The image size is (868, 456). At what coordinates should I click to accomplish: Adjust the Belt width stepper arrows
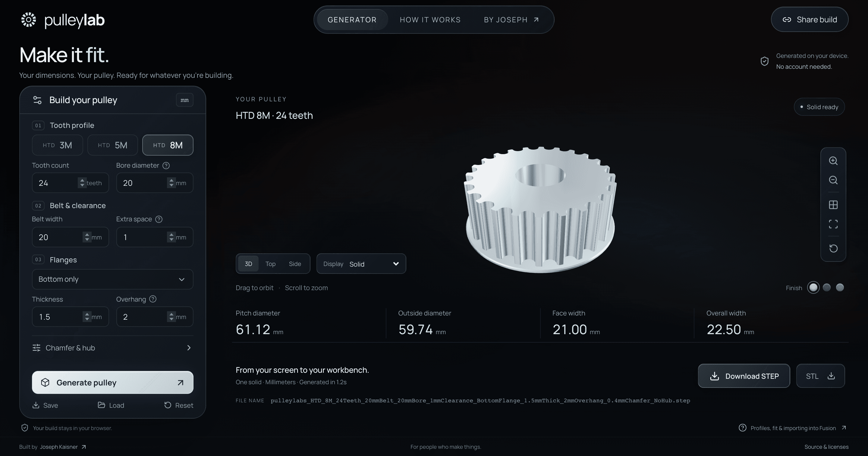(x=87, y=237)
